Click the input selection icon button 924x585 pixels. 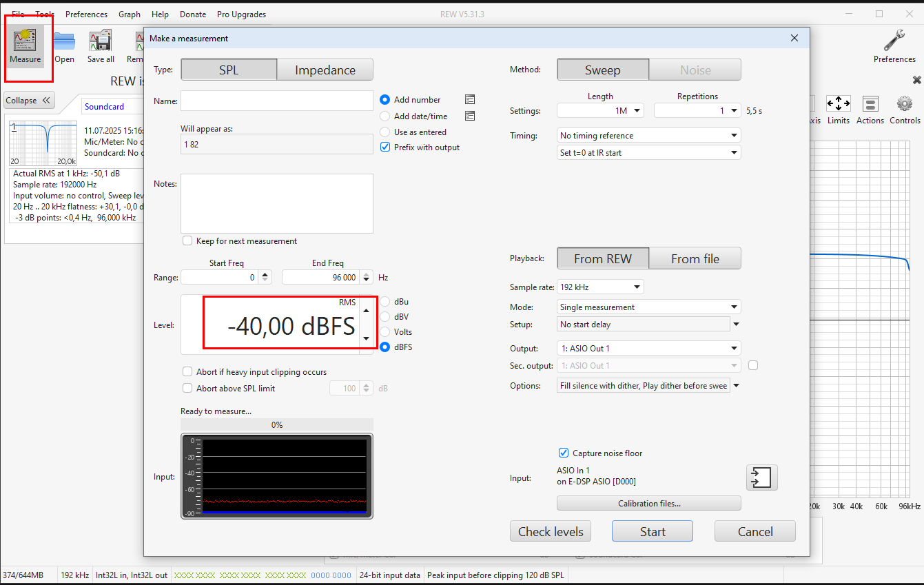[762, 478]
